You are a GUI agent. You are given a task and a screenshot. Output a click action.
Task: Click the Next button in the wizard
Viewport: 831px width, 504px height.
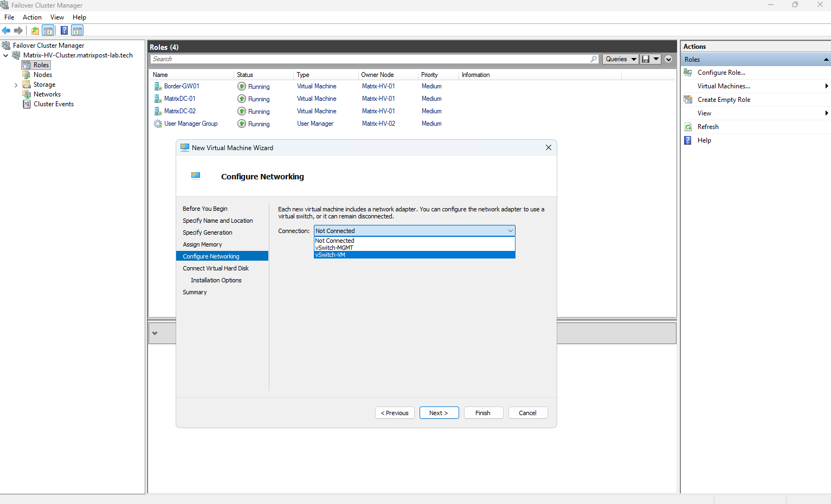(439, 413)
